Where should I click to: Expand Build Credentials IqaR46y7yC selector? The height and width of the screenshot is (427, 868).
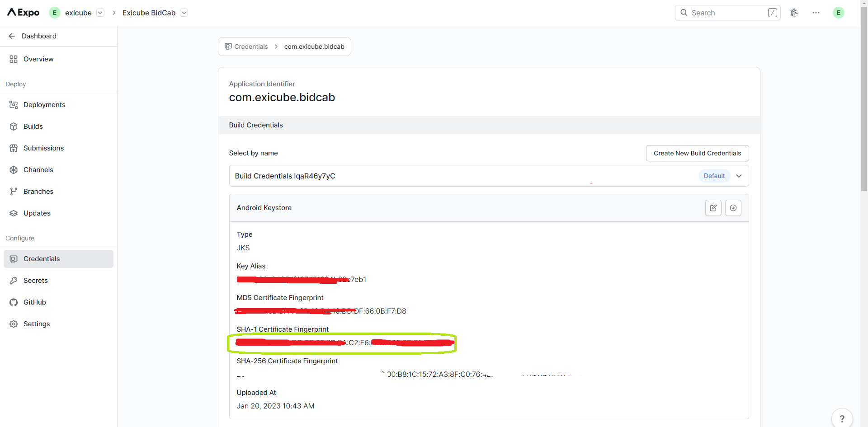(x=739, y=176)
